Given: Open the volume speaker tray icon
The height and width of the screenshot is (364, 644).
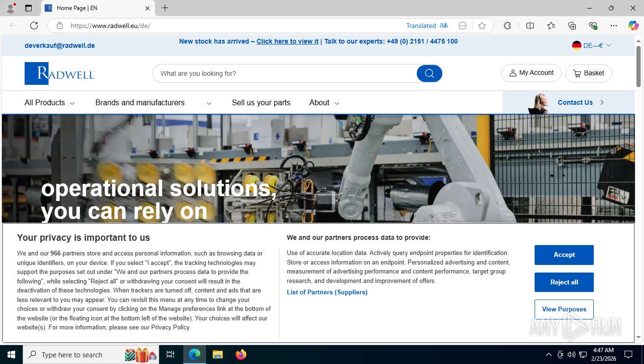Looking at the screenshot, I should click(571, 355).
